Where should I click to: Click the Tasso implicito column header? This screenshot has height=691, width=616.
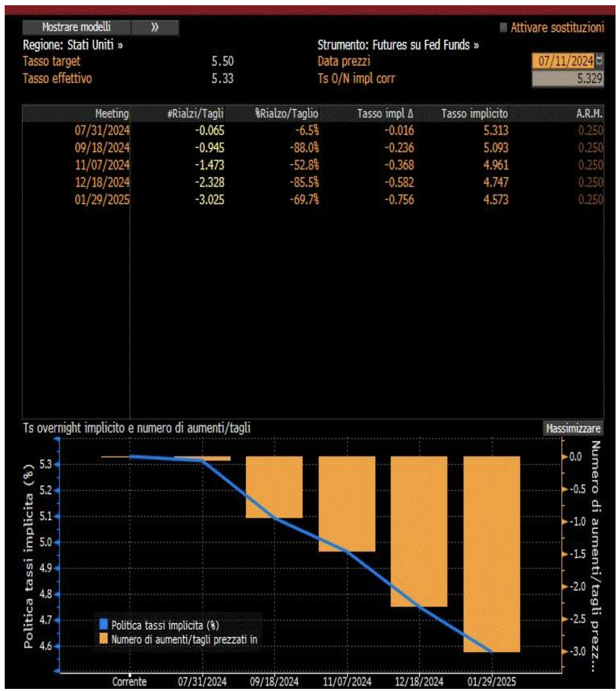pos(474,113)
